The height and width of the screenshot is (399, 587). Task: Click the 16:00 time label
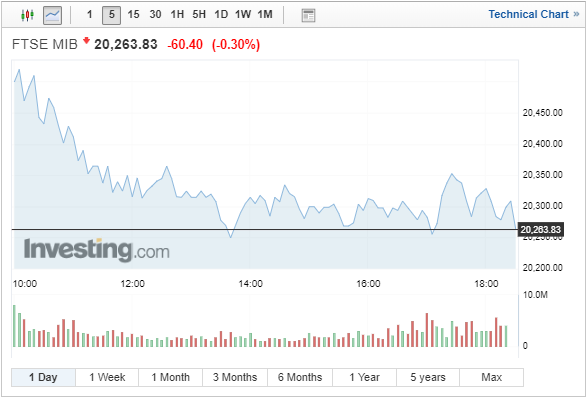(x=368, y=284)
